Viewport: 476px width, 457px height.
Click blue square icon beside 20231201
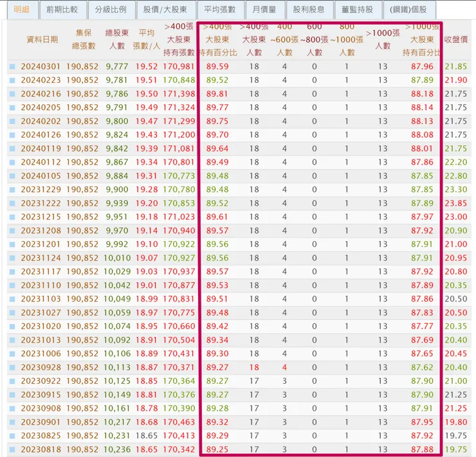tap(12, 244)
